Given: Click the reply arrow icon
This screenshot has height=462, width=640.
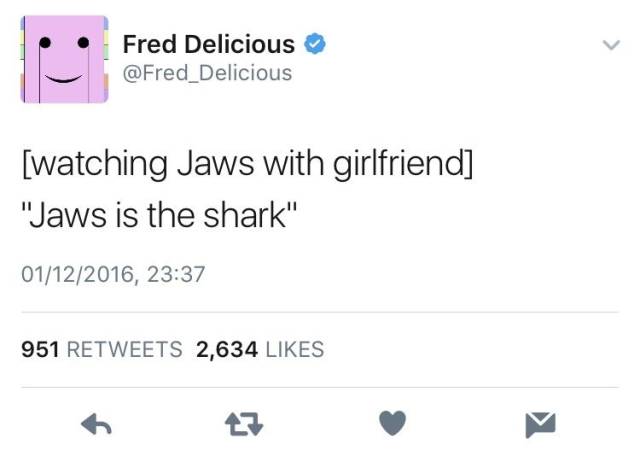Looking at the screenshot, I should click(x=95, y=425).
